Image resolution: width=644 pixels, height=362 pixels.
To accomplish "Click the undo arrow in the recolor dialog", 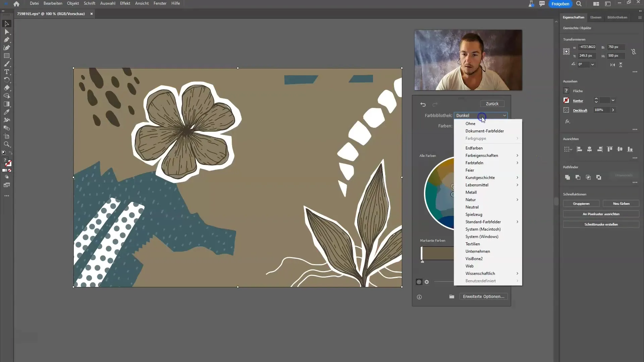I will tap(423, 104).
